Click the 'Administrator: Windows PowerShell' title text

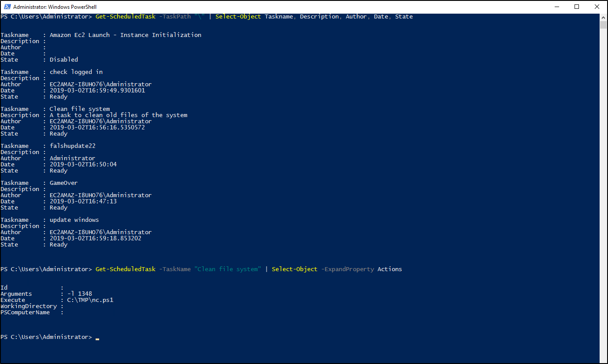click(x=55, y=7)
